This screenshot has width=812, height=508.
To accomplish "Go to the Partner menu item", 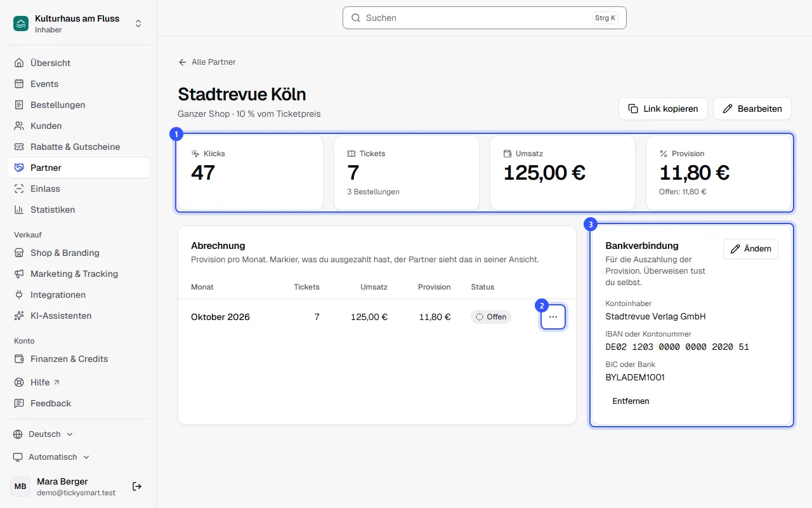I will pyautogui.click(x=79, y=168).
